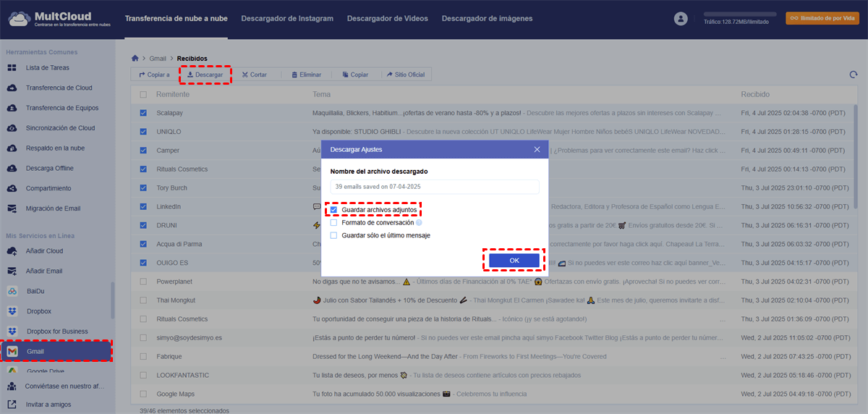Check the Thai Mongkut email checkbox
This screenshot has height=414, width=868.
pos(143,300)
